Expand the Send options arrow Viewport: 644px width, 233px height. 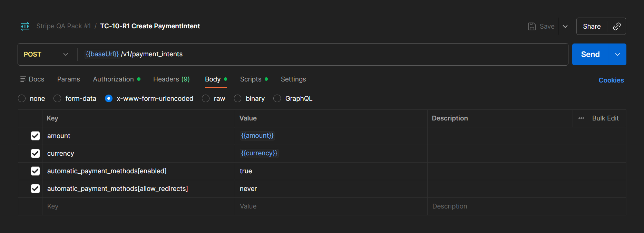click(617, 55)
